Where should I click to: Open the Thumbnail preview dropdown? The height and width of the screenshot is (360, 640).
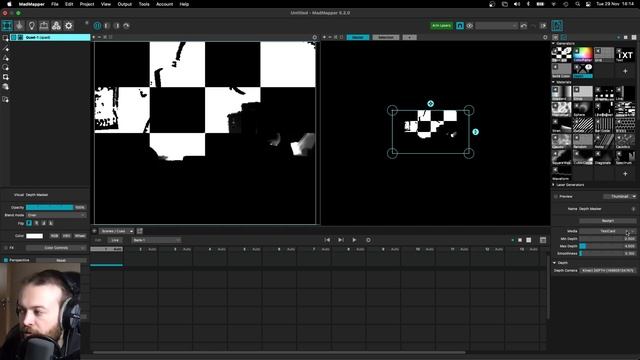(620, 196)
